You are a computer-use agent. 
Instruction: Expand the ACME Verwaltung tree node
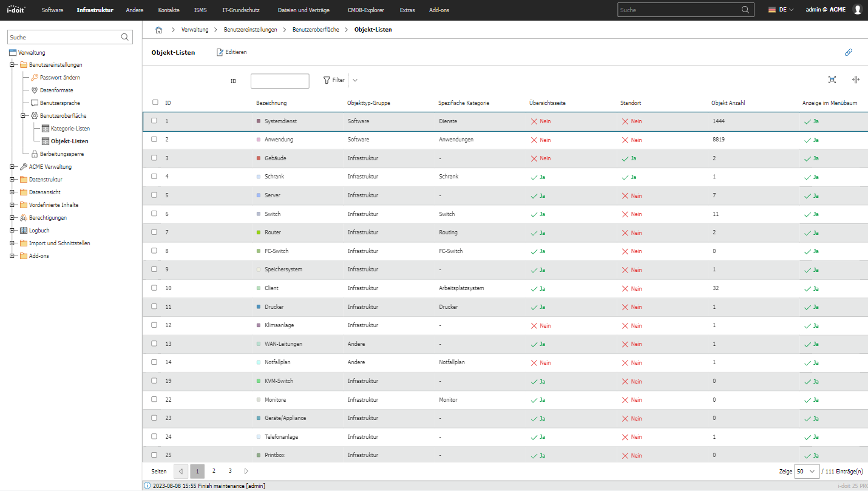point(12,167)
